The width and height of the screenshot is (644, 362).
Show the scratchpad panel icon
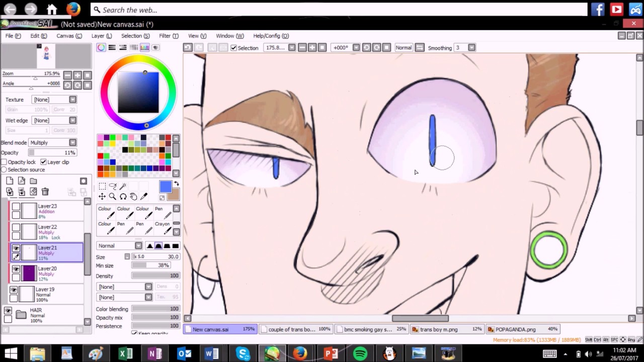coord(155,47)
